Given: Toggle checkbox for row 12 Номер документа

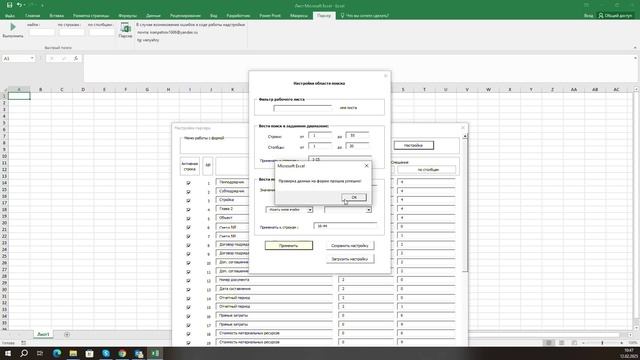Looking at the screenshot, I should point(189,280).
